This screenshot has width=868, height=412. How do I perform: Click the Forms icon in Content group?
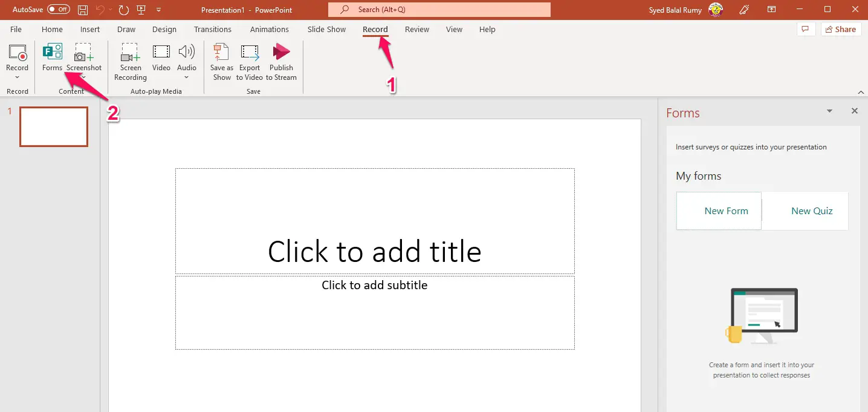(53, 52)
